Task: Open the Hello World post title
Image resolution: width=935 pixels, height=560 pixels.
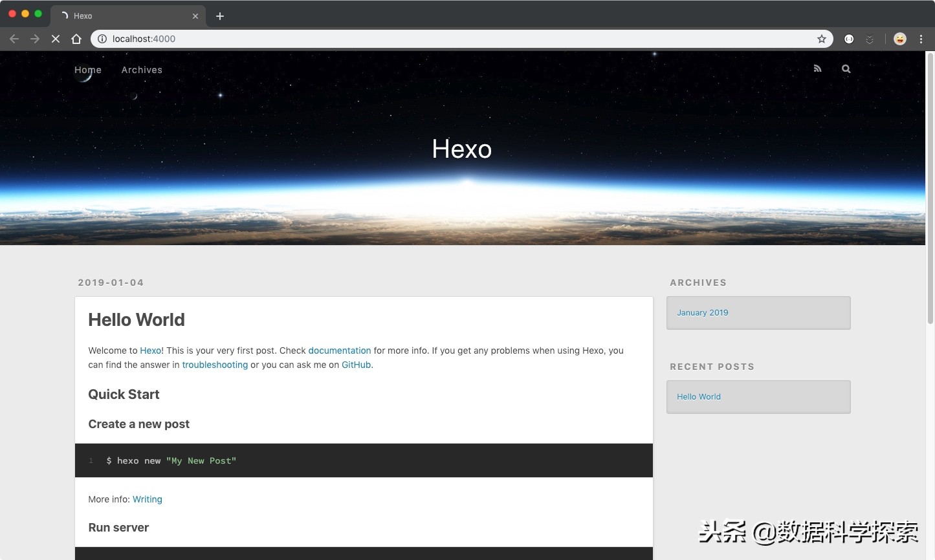Action: coord(137,320)
